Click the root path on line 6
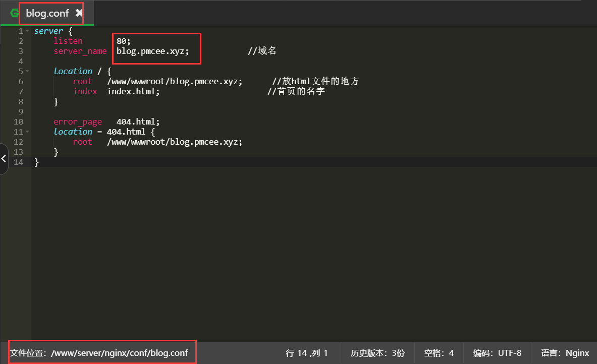The height and width of the screenshot is (364, 597). coord(174,81)
